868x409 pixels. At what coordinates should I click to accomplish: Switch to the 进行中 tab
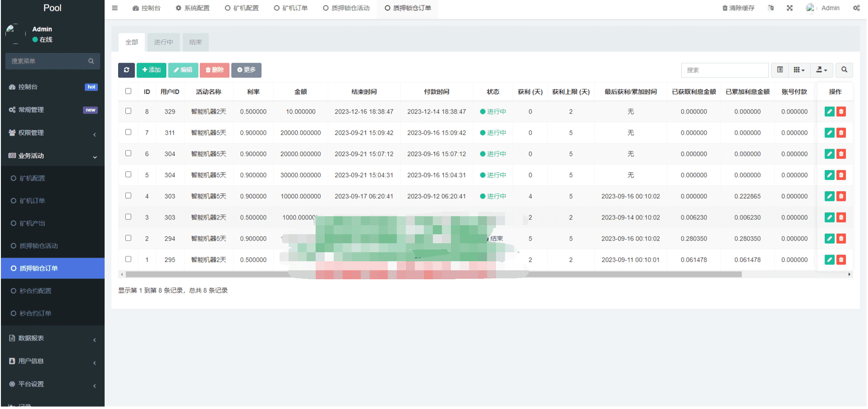tap(163, 42)
